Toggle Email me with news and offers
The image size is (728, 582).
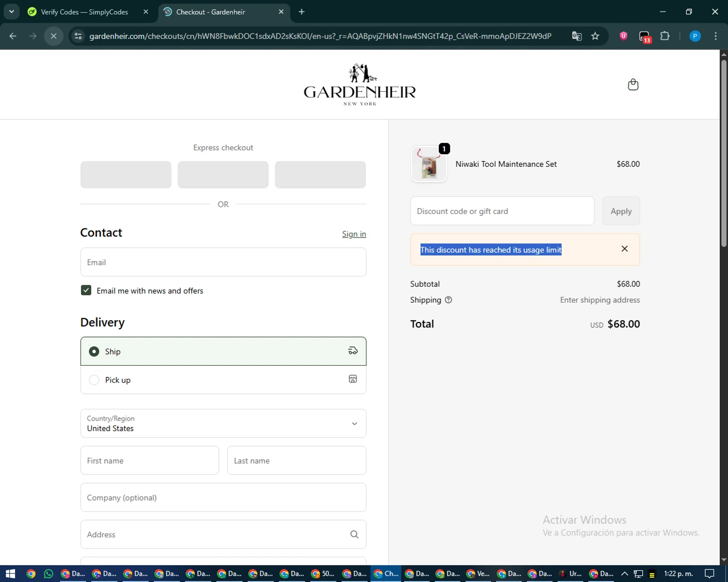pos(86,290)
